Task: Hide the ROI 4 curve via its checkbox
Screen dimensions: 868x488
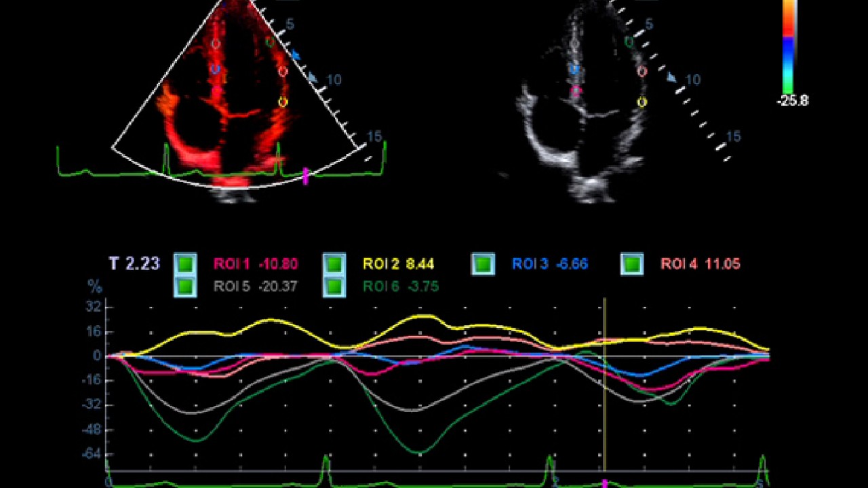Action: point(632,264)
